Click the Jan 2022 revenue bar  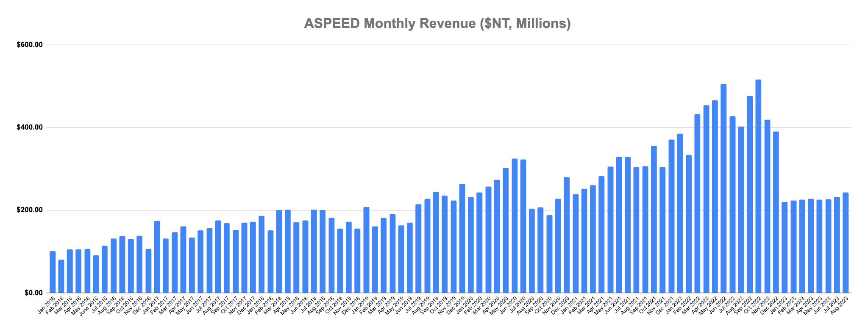click(x=680, y=213)
